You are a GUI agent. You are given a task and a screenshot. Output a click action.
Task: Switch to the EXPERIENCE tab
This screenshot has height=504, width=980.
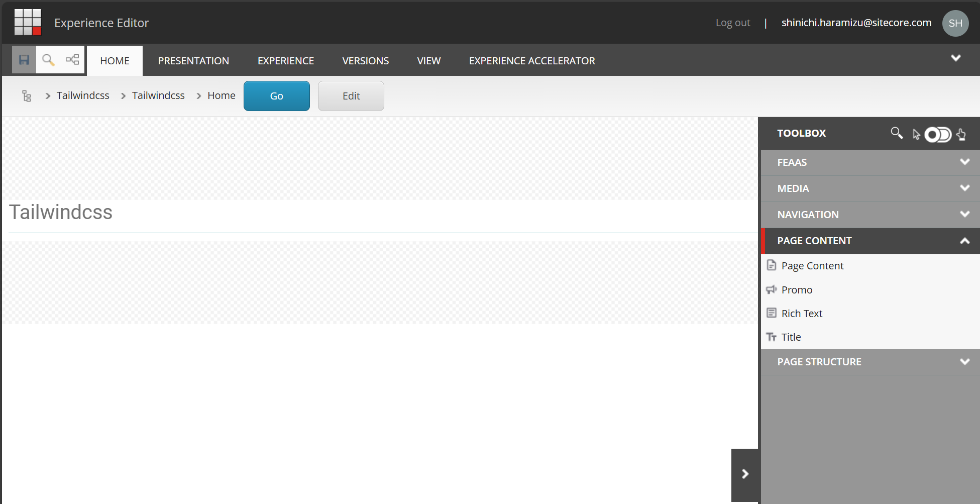pyautogui.click(x=286, y=61)
